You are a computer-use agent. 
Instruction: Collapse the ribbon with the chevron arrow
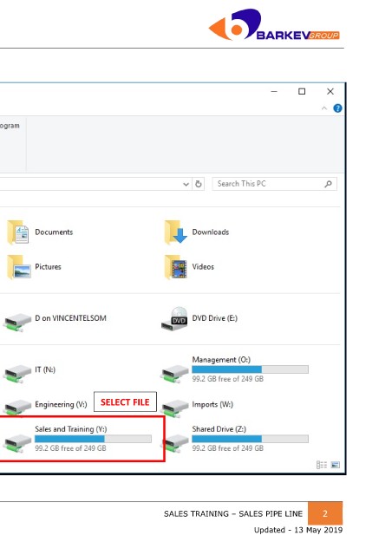pyautogui.click(x=324, y=108)
